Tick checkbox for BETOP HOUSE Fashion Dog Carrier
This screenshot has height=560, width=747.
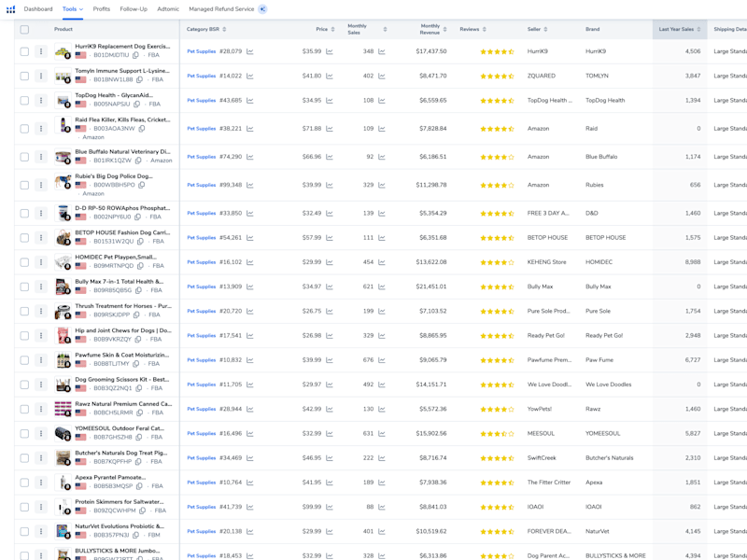(x=24, y=238)
